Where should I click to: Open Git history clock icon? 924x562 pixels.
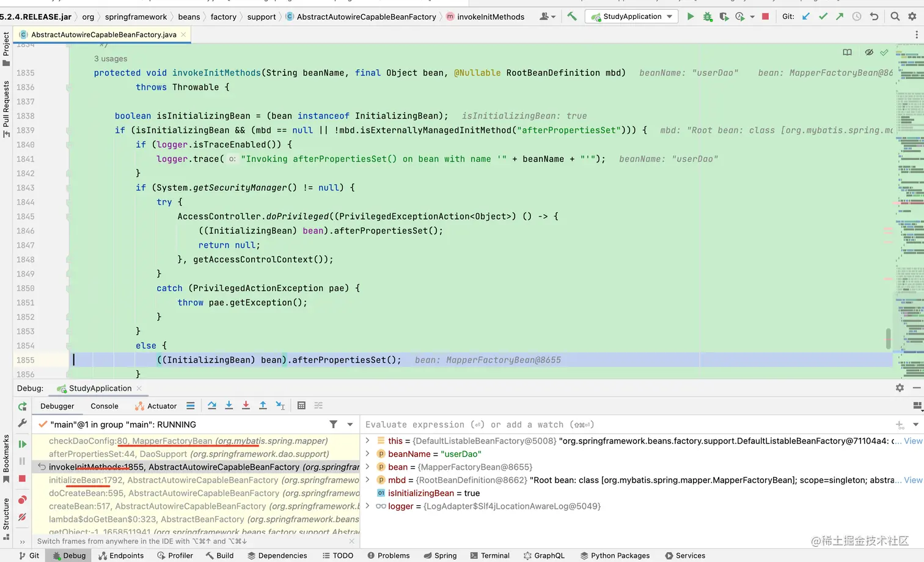(857, 17)
